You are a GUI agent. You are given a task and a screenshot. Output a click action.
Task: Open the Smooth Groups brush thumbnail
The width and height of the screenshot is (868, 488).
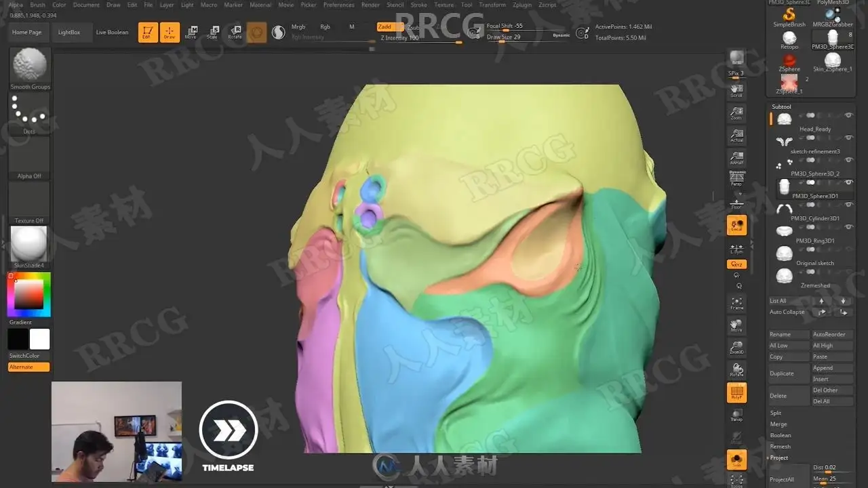point(30,69)
